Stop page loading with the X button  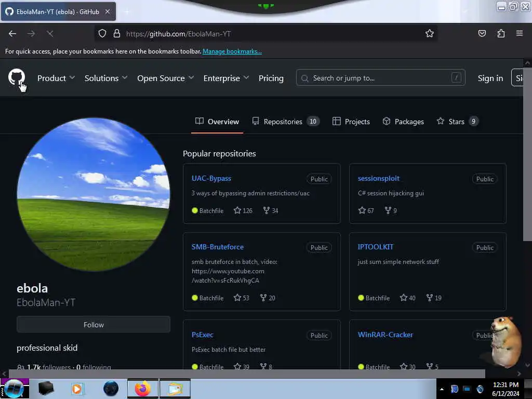[50, 34]
